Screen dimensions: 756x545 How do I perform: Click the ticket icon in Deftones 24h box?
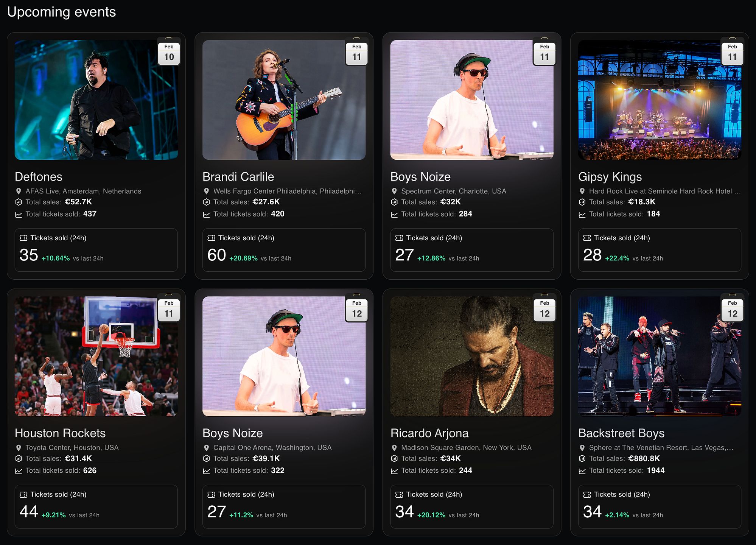coord(23,238)
